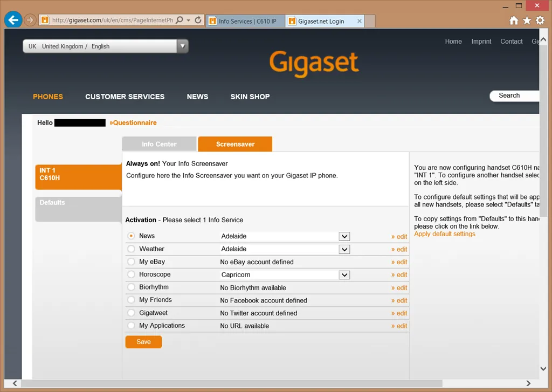Click the search magnifier in address bar
The height and width of the screenshot is (392, 552).
pos(180,20)
